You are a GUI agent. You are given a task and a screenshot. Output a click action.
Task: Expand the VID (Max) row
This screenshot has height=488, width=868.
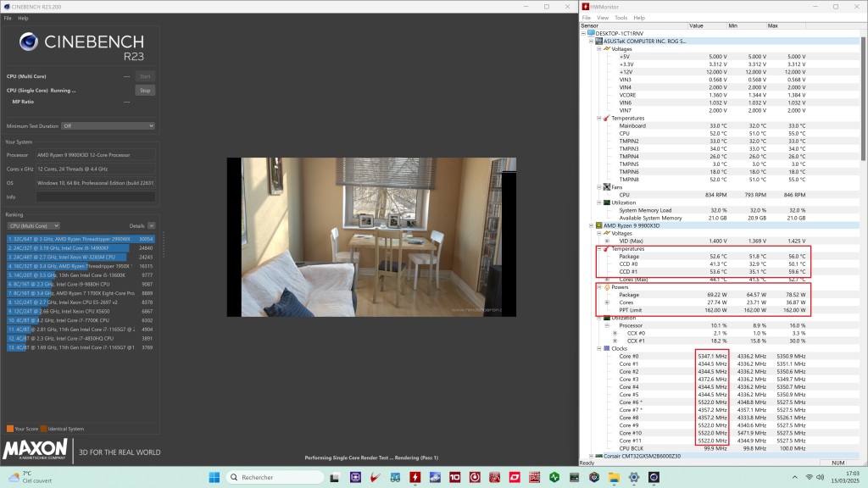pyautogui.click(x=607, y=241)
